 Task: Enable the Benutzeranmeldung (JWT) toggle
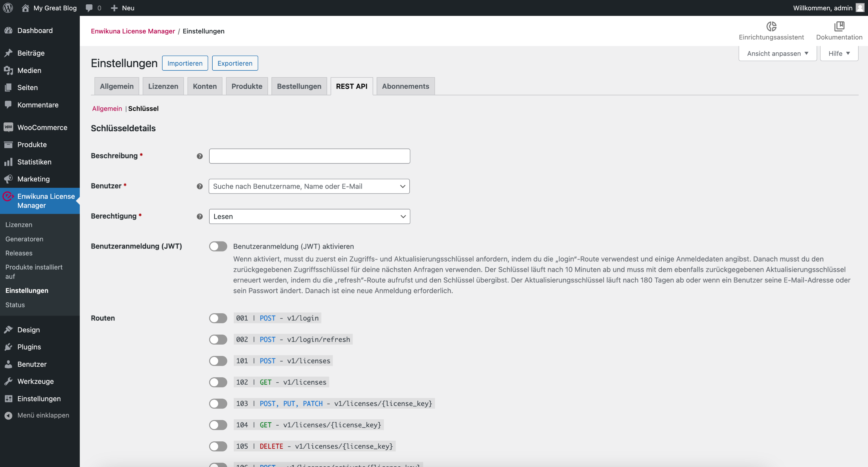pos(218,247)
